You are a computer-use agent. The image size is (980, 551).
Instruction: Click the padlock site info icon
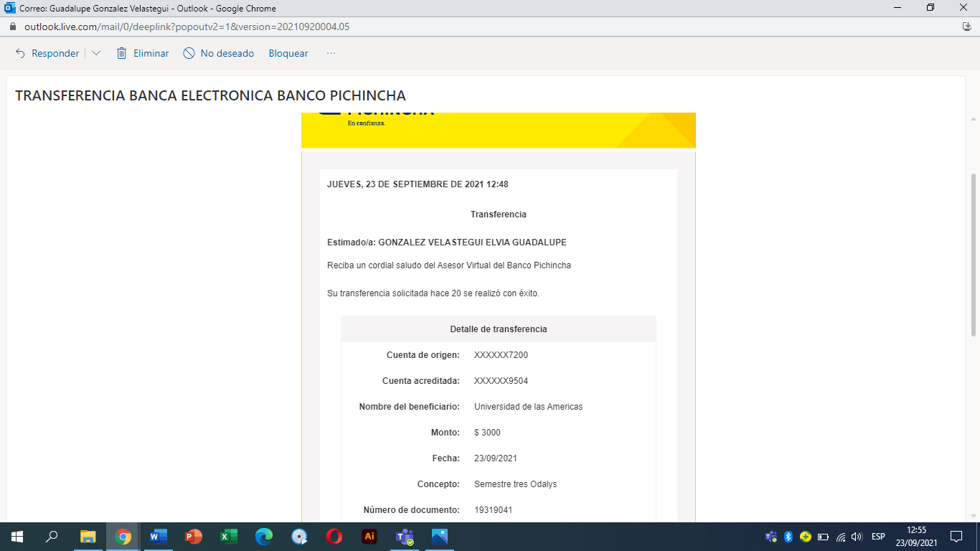(12, 27)
